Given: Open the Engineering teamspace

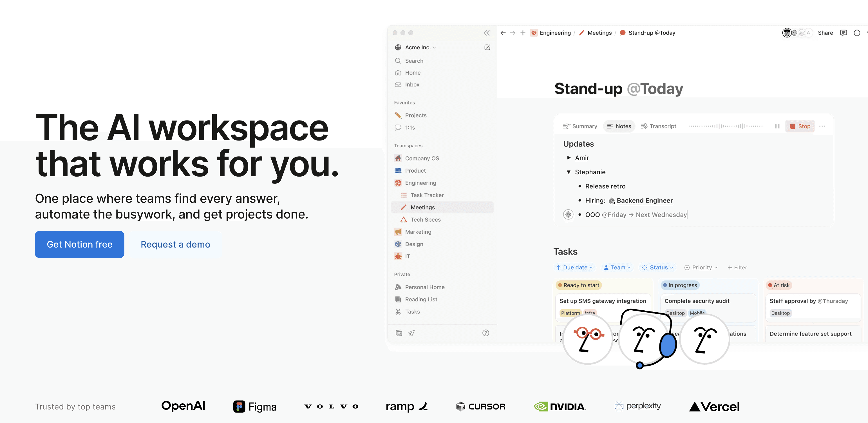Looking at the screenshot, I should (x=420, y=183).
